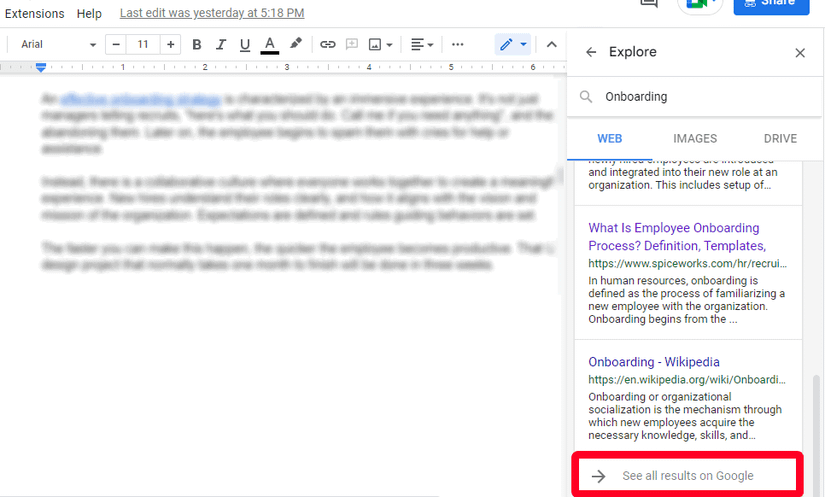Open the text color picker

pyautogui.click(x=270, y=45)
